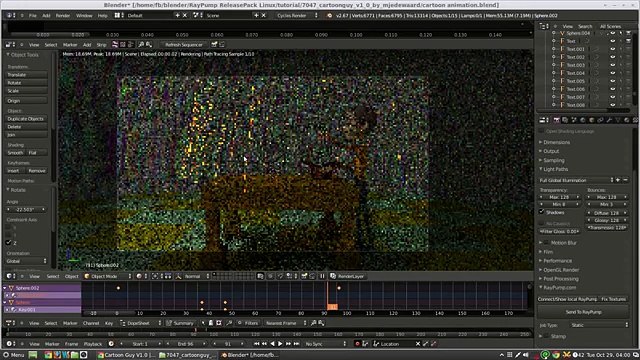Click the Chrome icon in the system tray
This screenshot has height=360, width=640.
(x=556, y=355)
